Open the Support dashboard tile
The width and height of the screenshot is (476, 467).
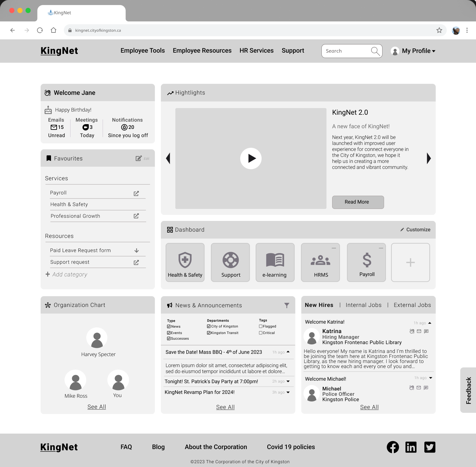click(x=230, y=262)
